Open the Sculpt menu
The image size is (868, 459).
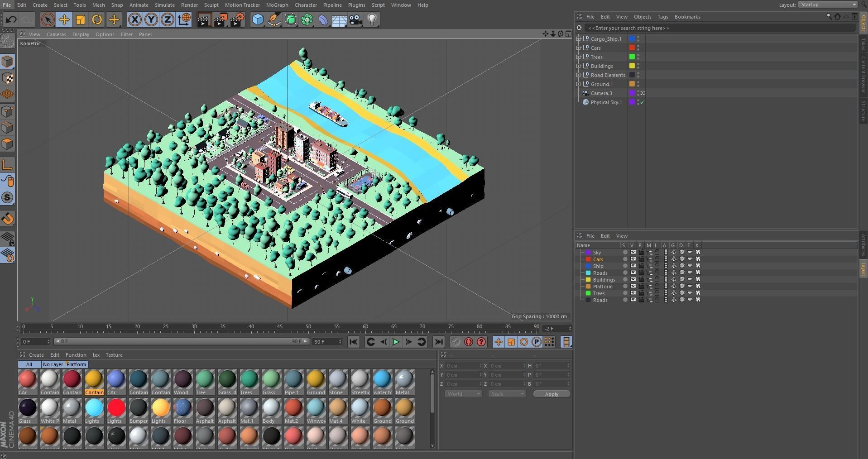[x=211, y=5]
